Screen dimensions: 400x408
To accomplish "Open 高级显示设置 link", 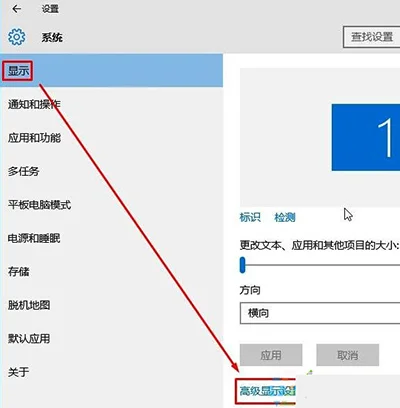I will (268, 391).
